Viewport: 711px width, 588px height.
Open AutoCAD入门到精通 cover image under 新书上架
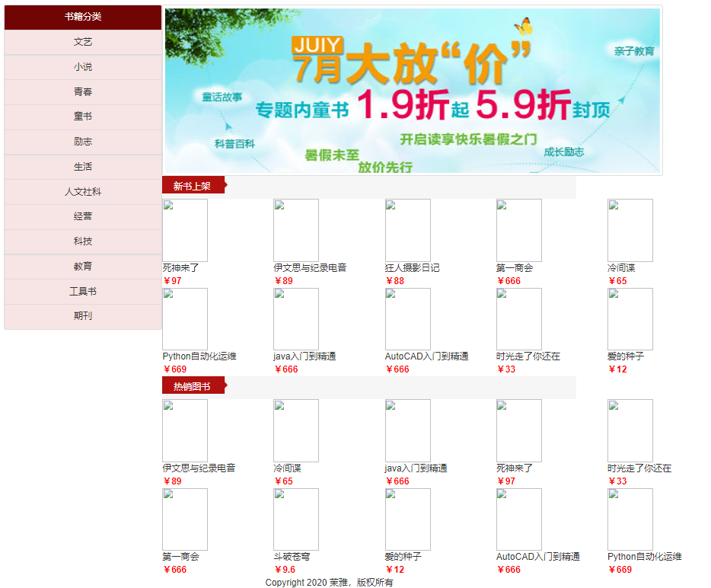[408, 319]
